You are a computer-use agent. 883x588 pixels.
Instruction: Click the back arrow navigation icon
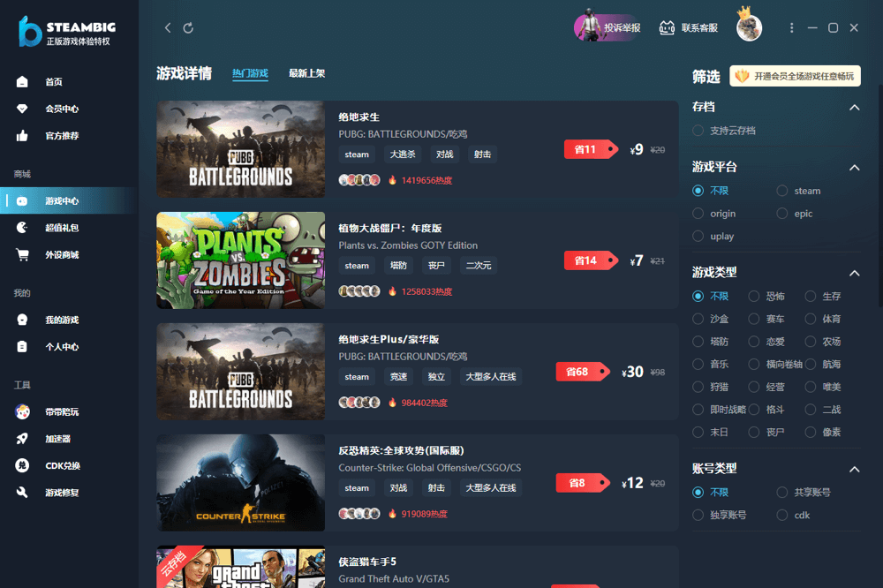pos(168,28)
